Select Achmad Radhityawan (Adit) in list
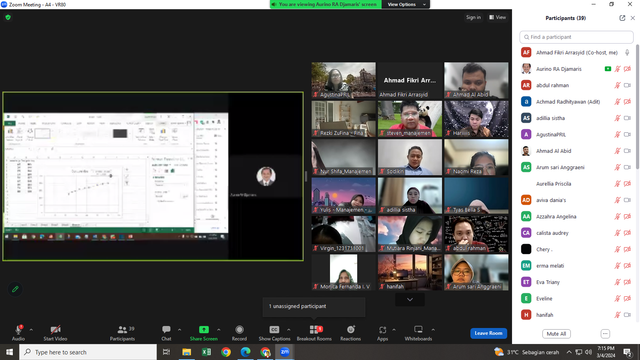640x360 pixels. 576,102
